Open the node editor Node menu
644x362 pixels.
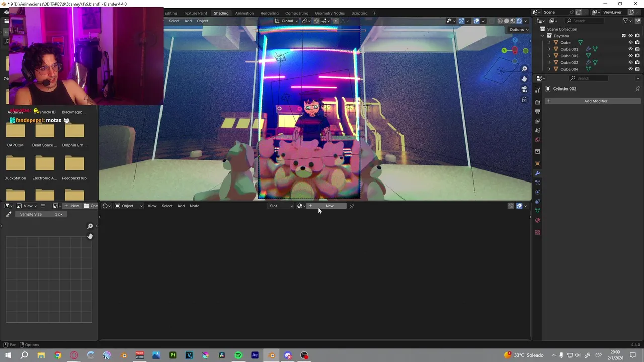click(x=194, y=206)
